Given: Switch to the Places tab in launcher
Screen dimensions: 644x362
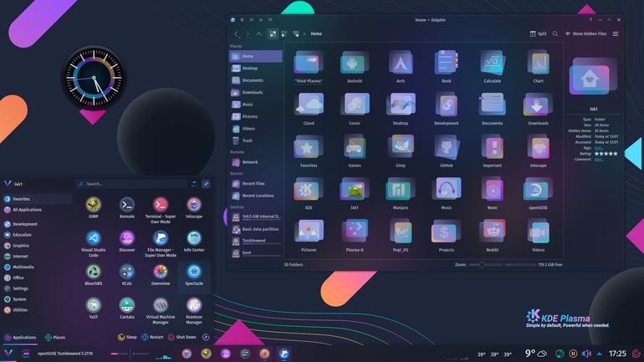Looking at the screenshot, I should point(54,338).
